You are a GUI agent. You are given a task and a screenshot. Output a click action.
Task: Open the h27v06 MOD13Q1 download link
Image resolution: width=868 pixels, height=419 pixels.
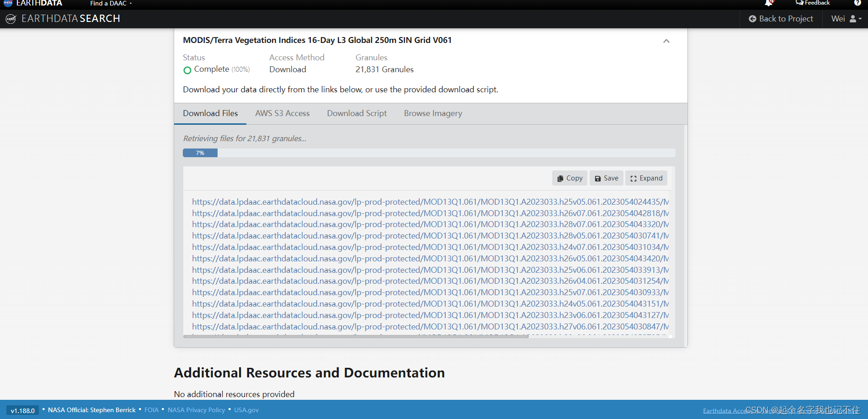coord(430,327)
